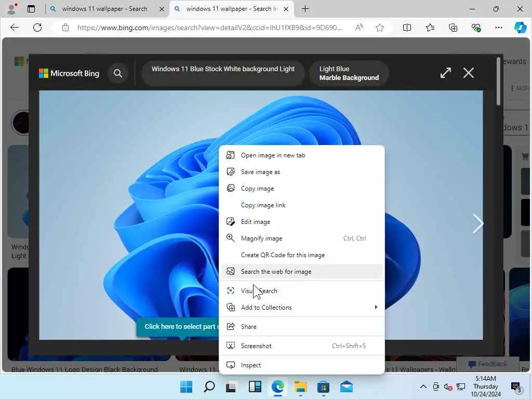Open Favorites list toolbar icon
The image size is (532, 399).
[x=430, y=28]
